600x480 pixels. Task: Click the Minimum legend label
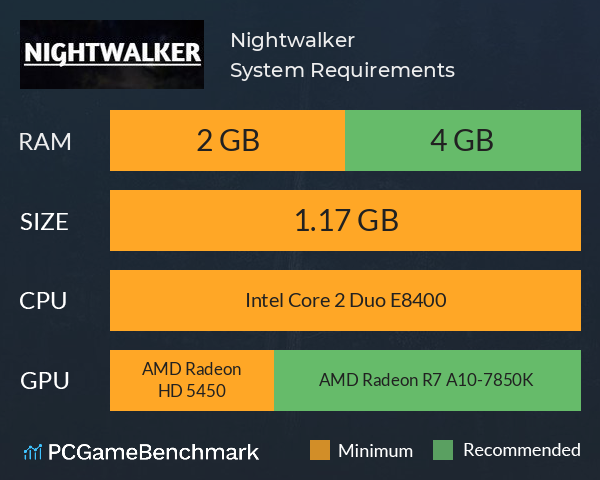[375, 451]
